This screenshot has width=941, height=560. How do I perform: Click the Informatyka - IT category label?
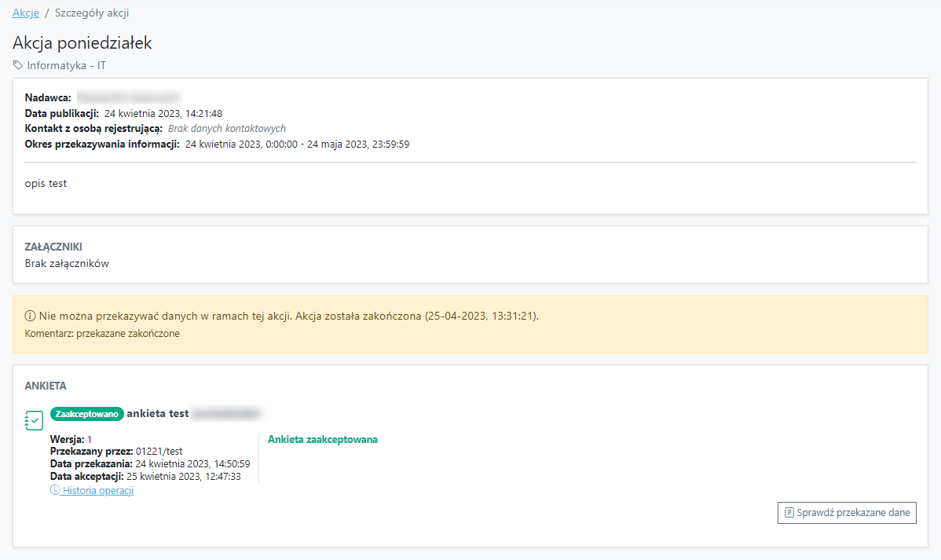pos(66,65)
